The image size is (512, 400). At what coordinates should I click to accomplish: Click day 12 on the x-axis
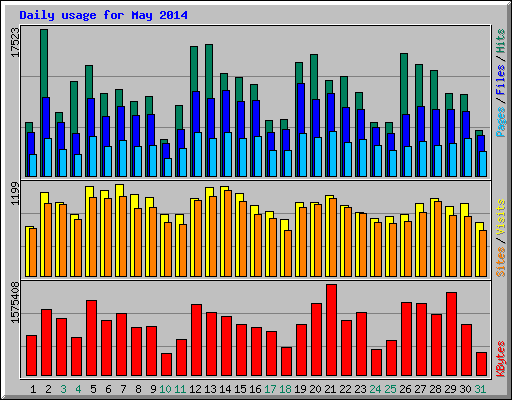pos(195,389)
